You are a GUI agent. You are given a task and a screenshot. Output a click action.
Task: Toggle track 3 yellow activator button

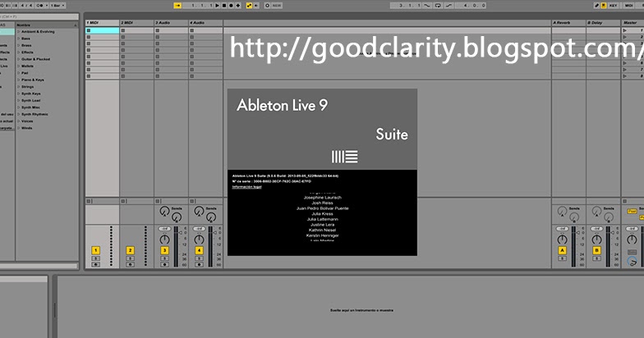(x=164, y=250)
